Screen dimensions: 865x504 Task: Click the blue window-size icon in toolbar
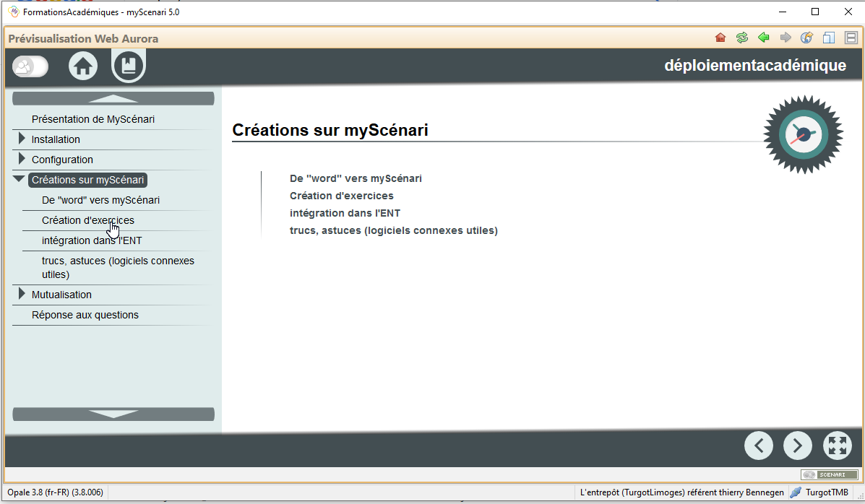point(829,38)
